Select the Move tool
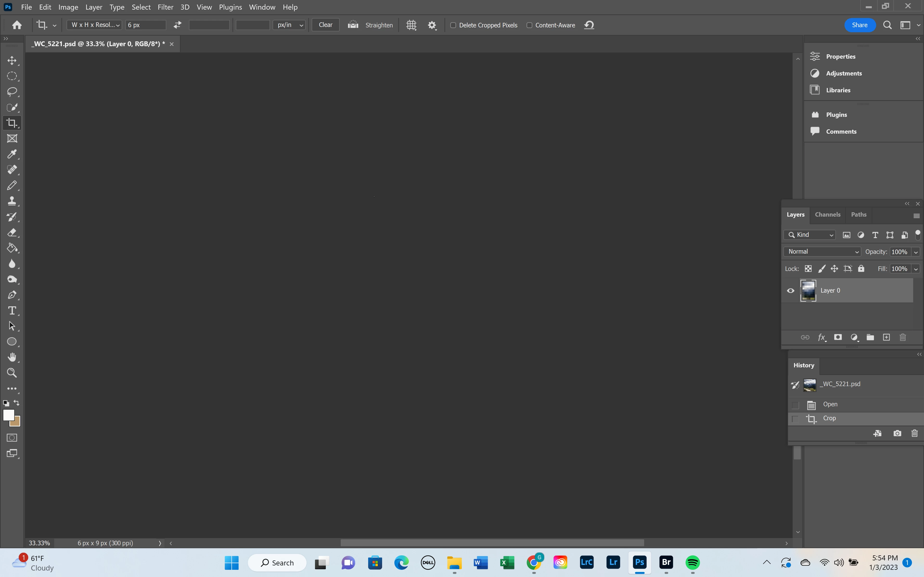Image resolution: width=924 pixels, height=577 pixels. [x=12, y=61]
